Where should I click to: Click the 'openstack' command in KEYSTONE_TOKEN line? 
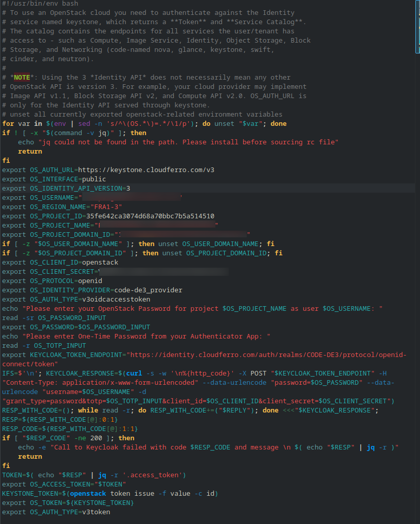[88, 494]
